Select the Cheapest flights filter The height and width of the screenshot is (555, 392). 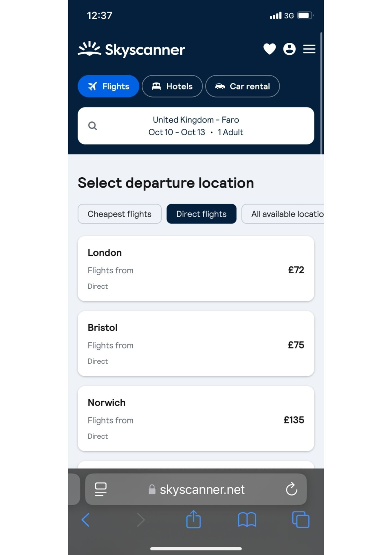click(x=119, y=214)
